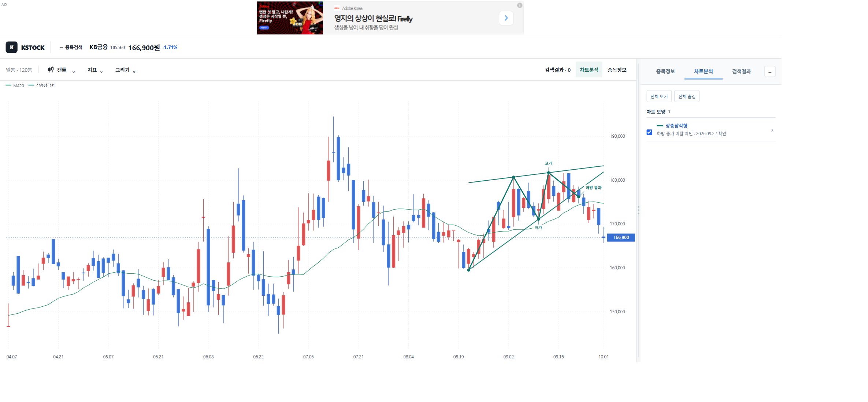Click the 전체 숨김 hide-all button
Image resolution: width=868 pixels, height=402 pixels.
coord(687,96)
